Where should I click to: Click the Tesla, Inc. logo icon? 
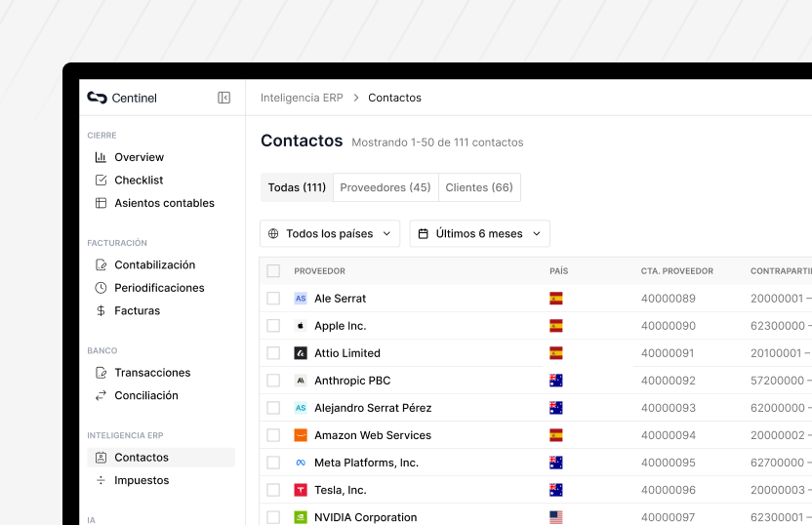tap(301, 490)
